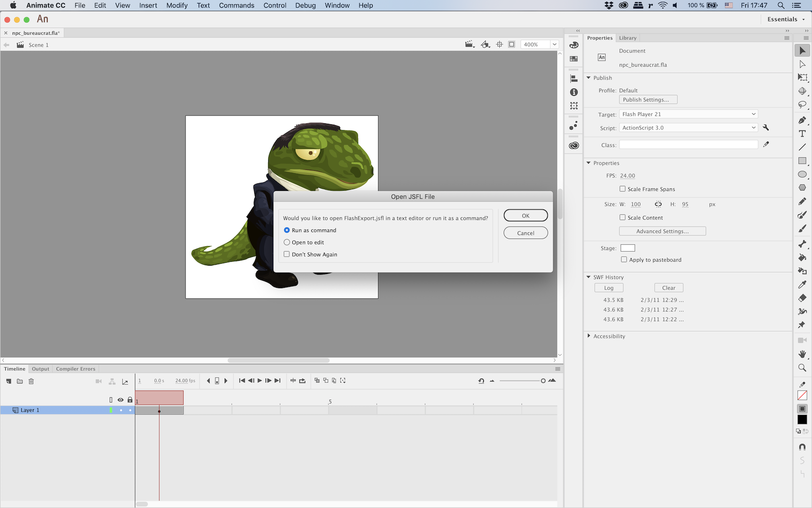
Task: Select the Zoom magnifier tool
Action: pos(802,368)
